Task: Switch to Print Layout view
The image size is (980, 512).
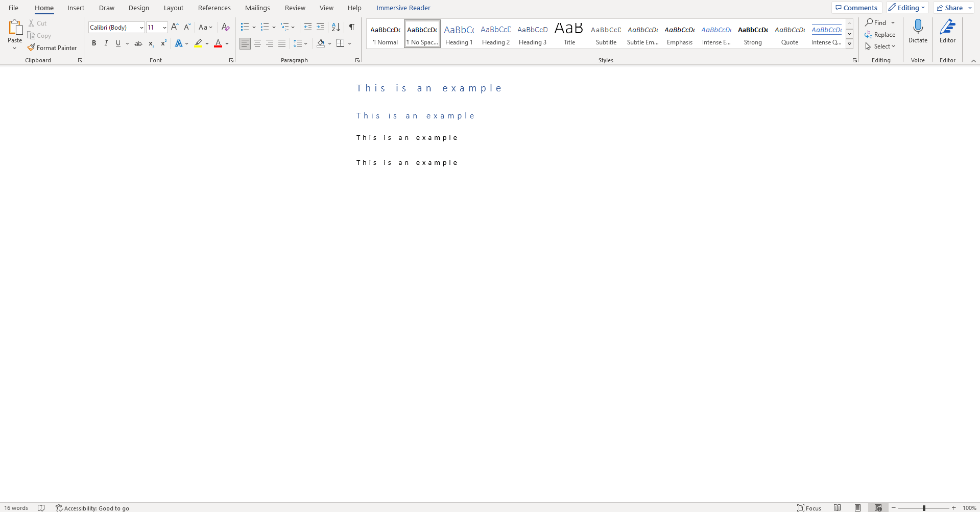Action: 858,508
